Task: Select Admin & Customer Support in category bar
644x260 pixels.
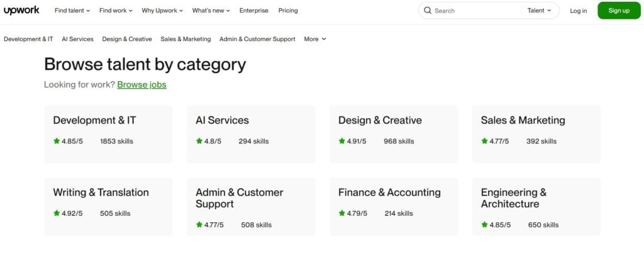Action: pyautogui.click(x=257, y=39)
